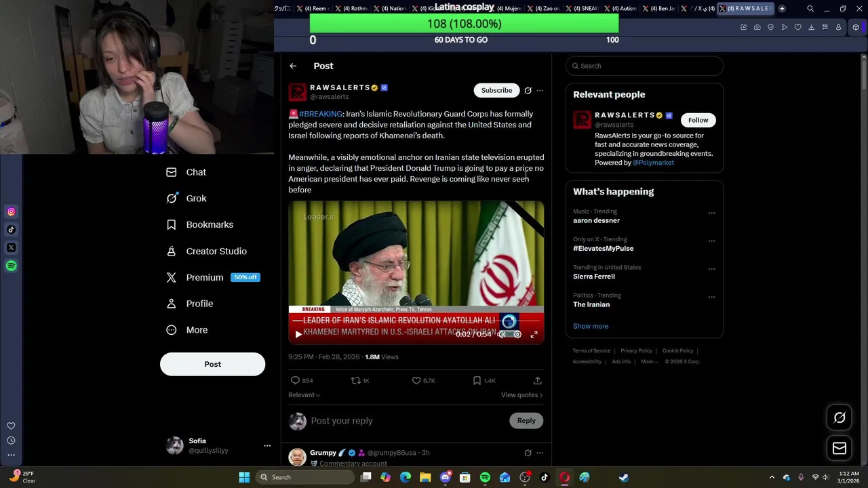Open the #BREAKING hashtag

(320, 114)
